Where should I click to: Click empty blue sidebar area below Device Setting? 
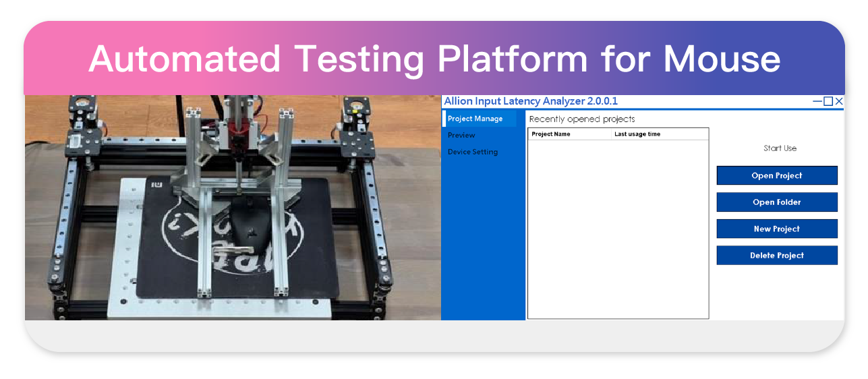[482, 243]
